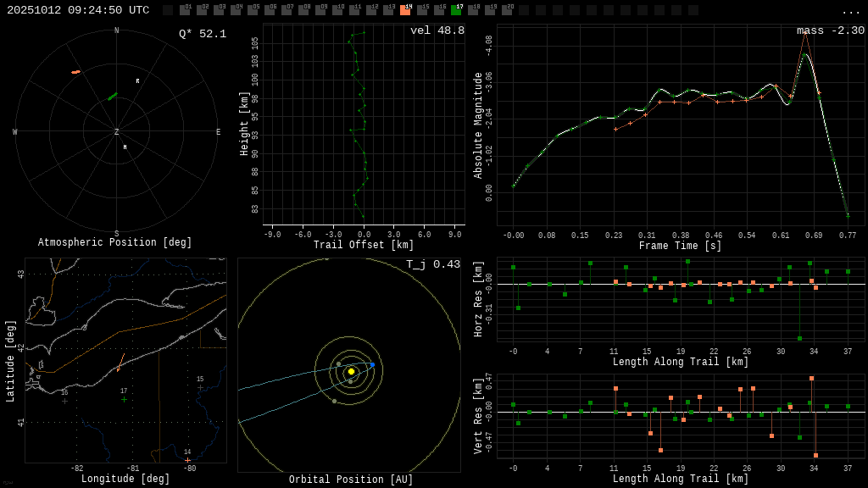Click the zenith Z label in sky plot
The width and height of the screenshot is (868, 488).
(117, 132)
